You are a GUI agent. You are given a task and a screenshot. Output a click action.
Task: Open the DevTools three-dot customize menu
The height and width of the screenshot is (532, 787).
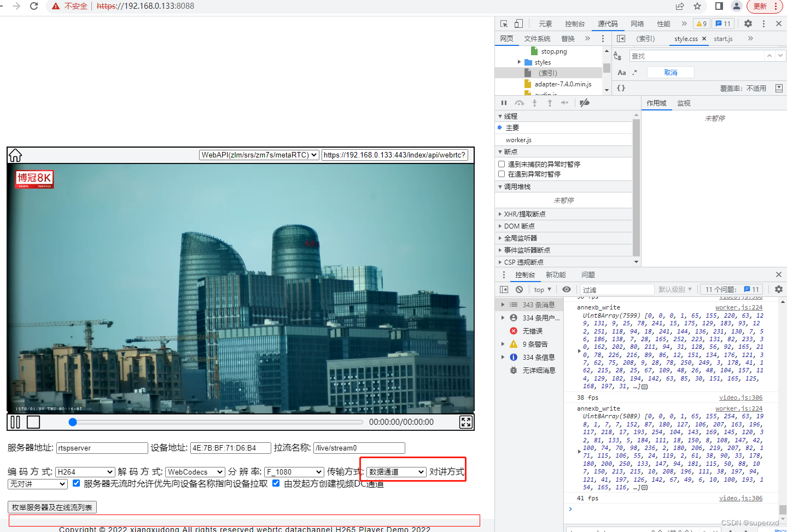point(763,24)
